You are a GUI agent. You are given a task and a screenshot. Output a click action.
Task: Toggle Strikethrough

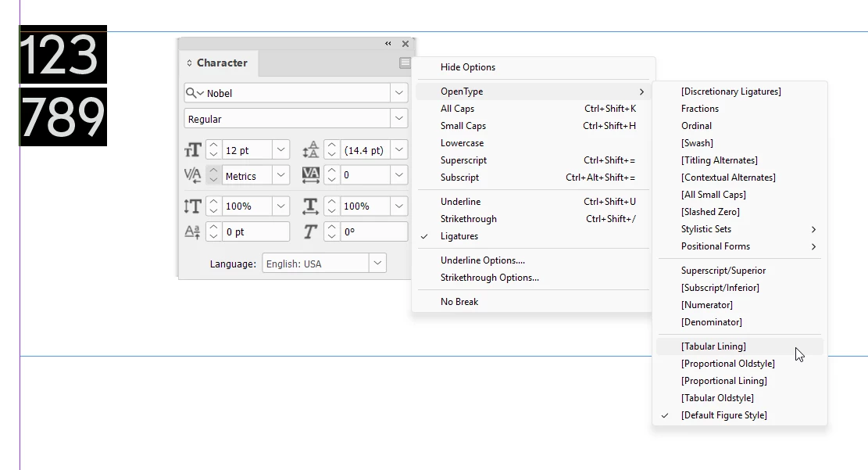pos(533,219)
